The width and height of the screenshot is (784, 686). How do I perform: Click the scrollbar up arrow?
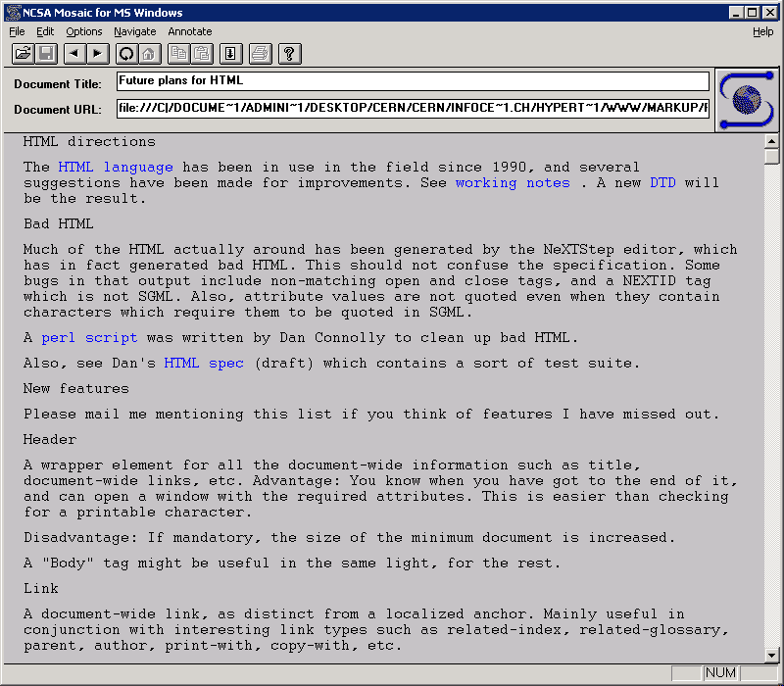tap(771, 142)
